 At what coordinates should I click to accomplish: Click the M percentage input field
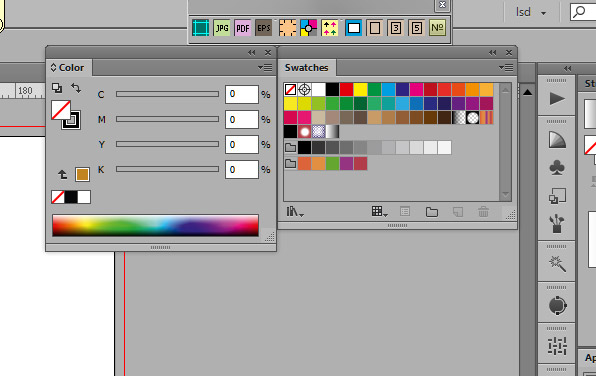tap(242, 119)
